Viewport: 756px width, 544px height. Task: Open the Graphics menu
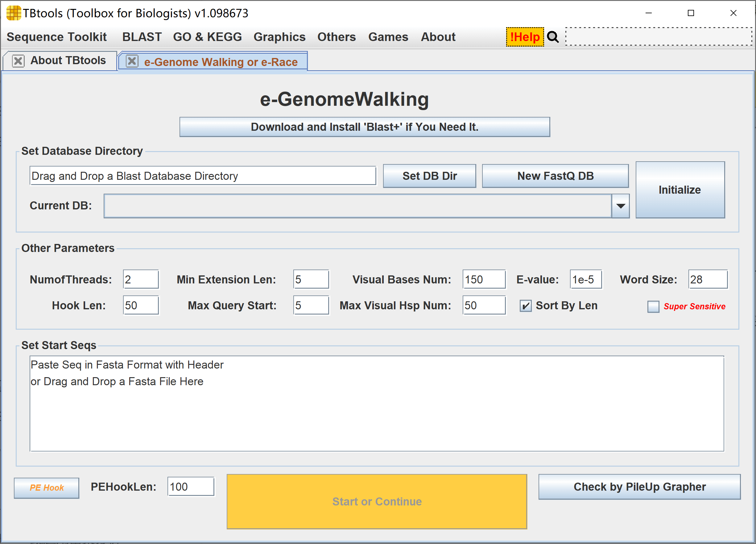pyautogui.click(x=279, y=37)
